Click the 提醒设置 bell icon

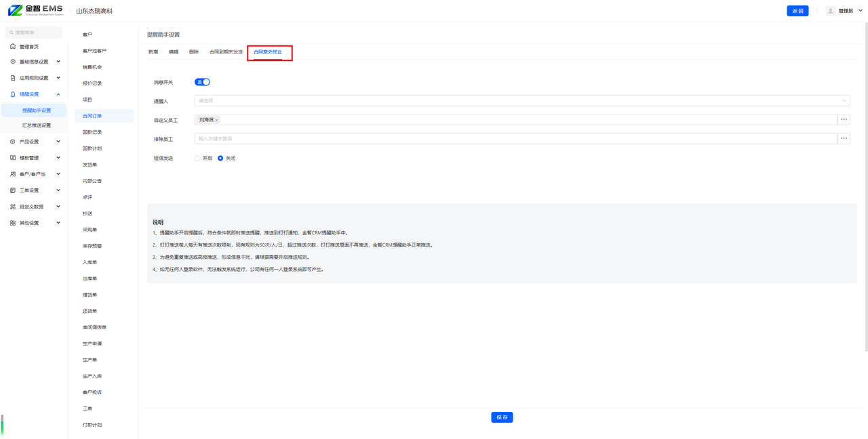click(x=13, y=94)
